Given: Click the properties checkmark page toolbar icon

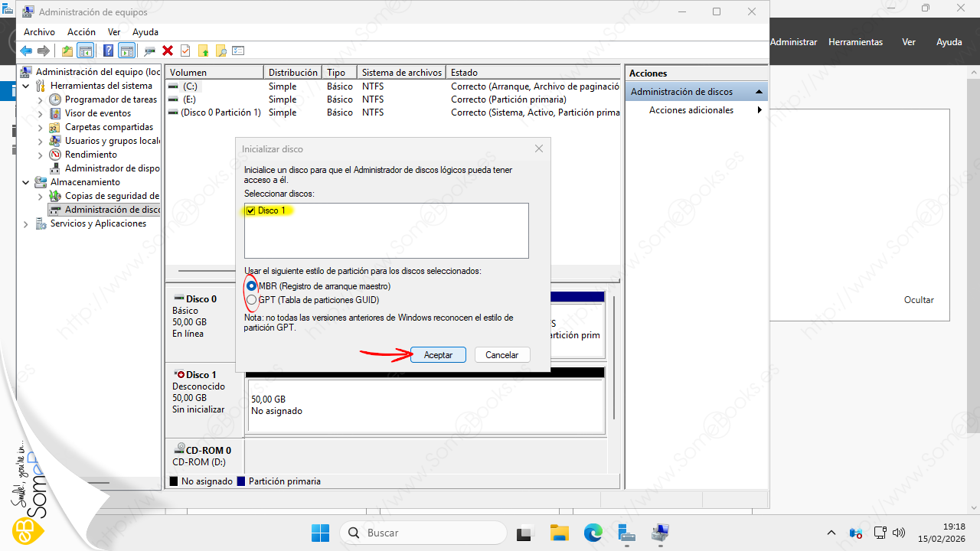Looking at the screenshot, I should pyautogui.click(x=185, y=51).
